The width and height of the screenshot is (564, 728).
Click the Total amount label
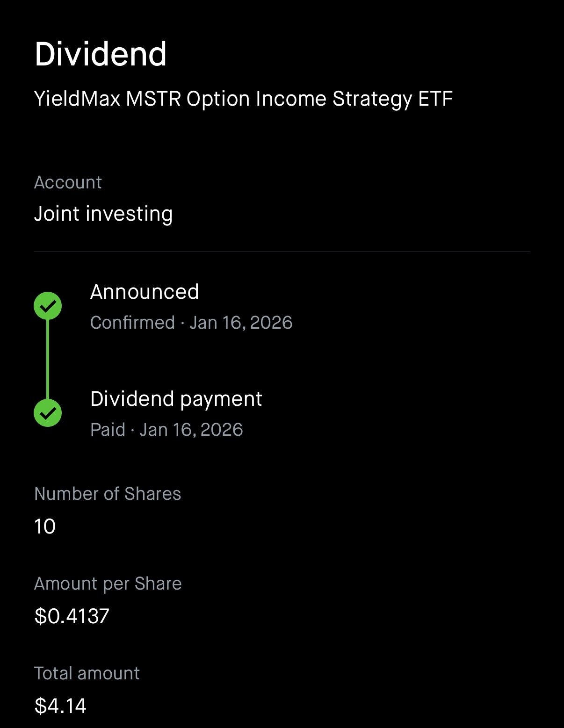tap(87, 673)
